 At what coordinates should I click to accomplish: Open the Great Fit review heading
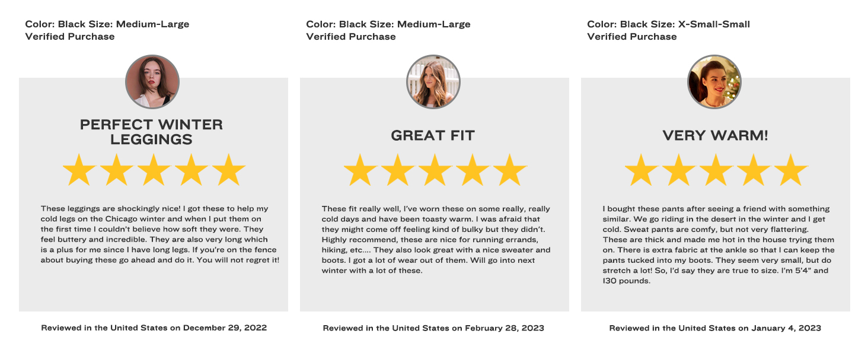coord(433,136)
